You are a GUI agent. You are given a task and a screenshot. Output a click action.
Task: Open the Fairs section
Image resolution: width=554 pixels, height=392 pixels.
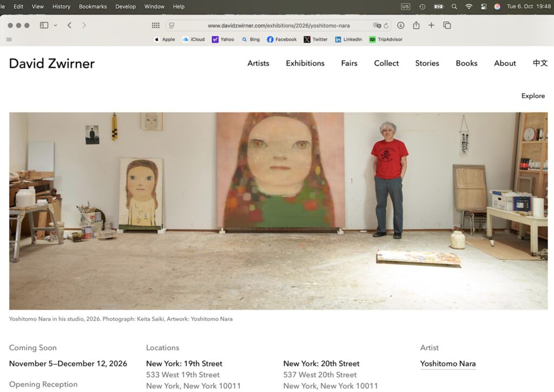pyautogui.click(x=349, y=63)
